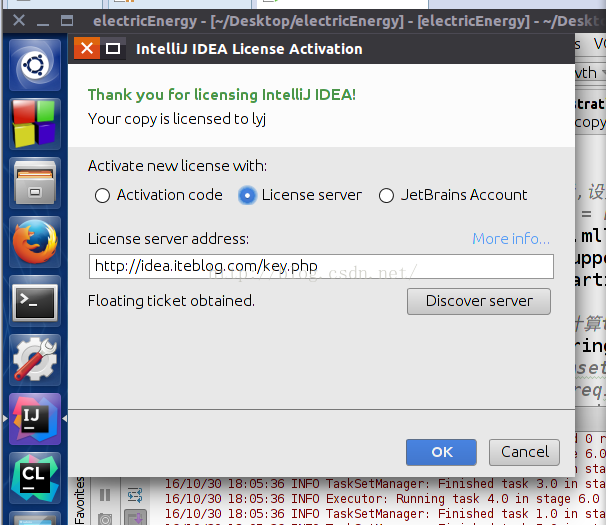This screenshot has width=606, height=525.
Task: Select the License server radio button
Action: pos(247,195)
